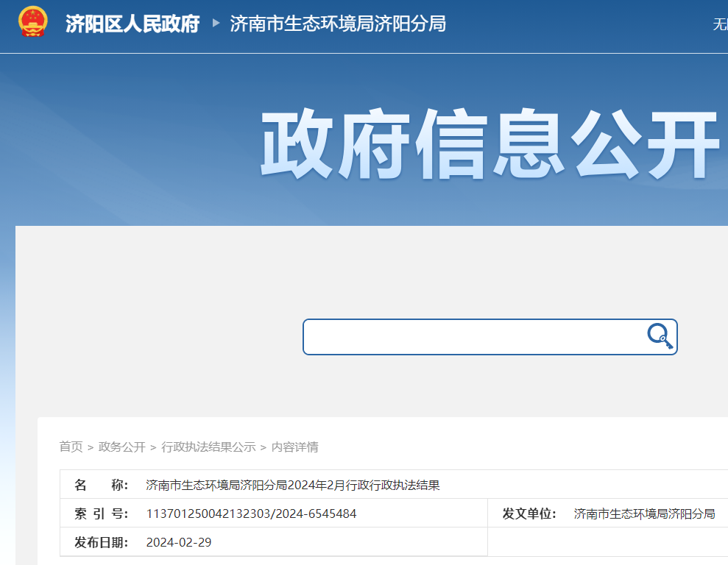Click the 发文单位 label cell
This screenshot has height=565, width=728.
(529, 514)
